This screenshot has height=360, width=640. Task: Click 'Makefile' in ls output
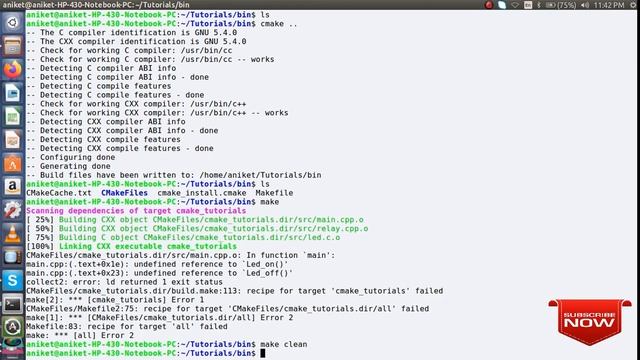[x=274, y=193]
